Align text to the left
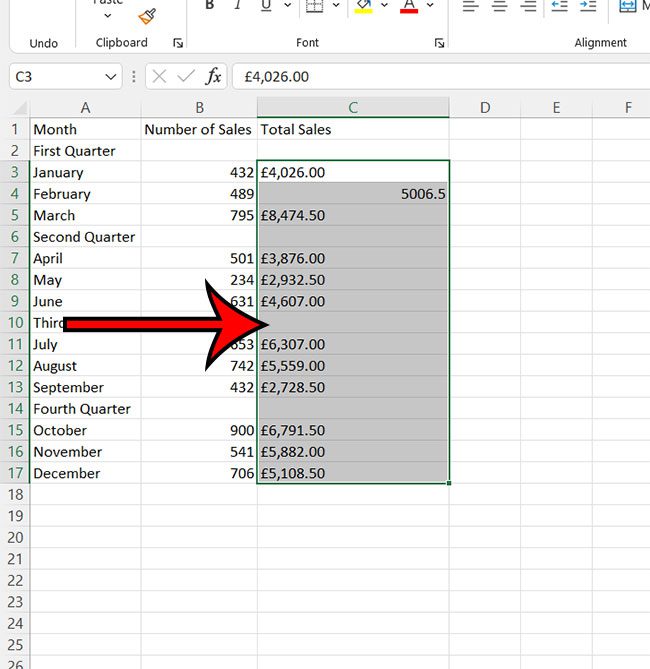This screenshot has height=669, width=650. coord(472,6)
